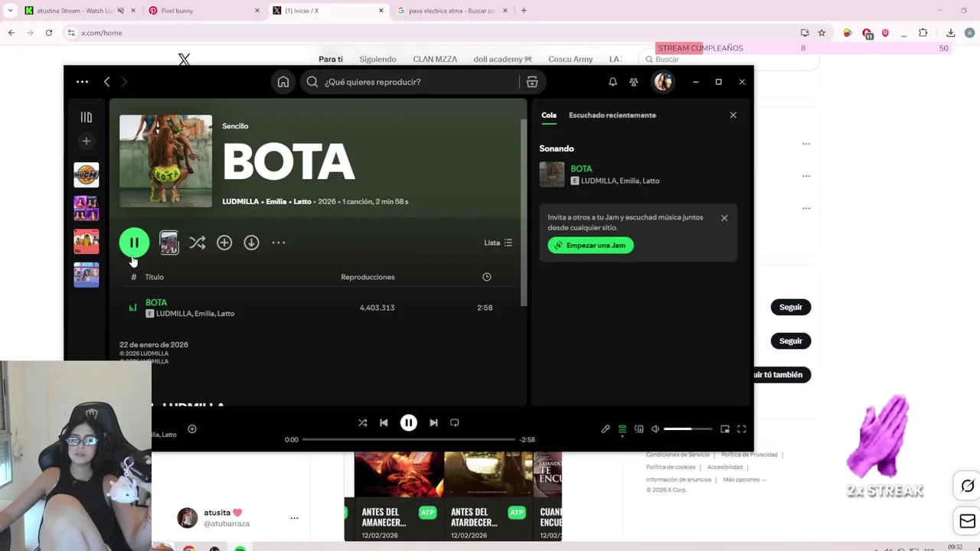
Task: Adjust the Spotify volume slider
Action: (x=688, y=429)
